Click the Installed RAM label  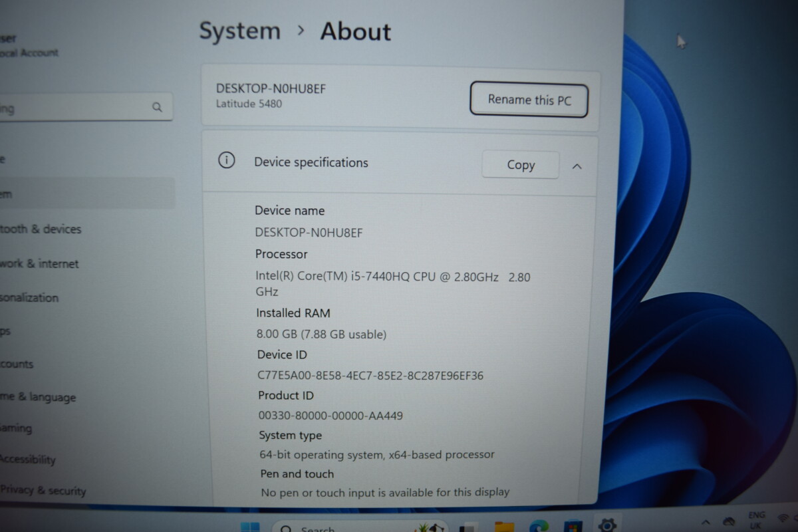[x=293, y=313]
